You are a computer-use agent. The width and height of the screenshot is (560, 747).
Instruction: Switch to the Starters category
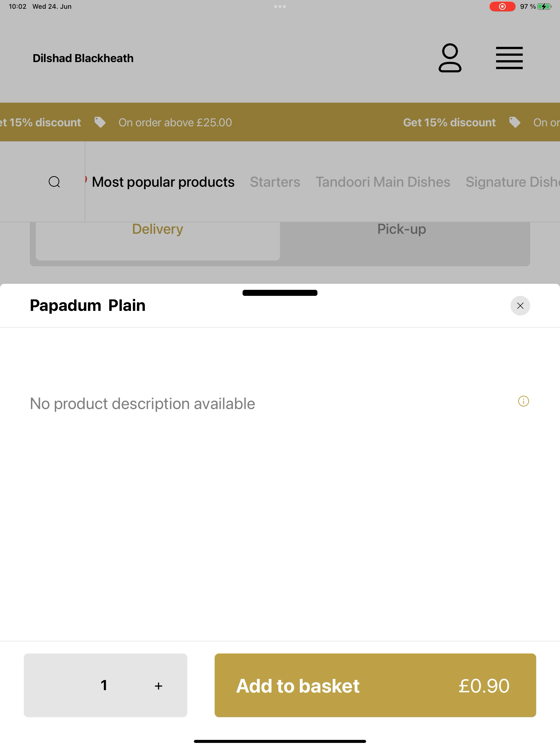tap(275, 182)
